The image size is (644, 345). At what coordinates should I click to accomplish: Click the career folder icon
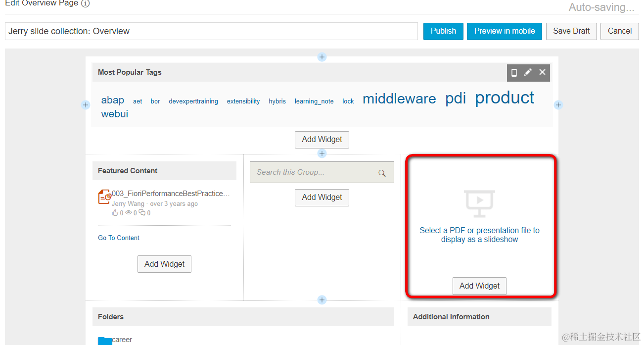pos(105,341)
